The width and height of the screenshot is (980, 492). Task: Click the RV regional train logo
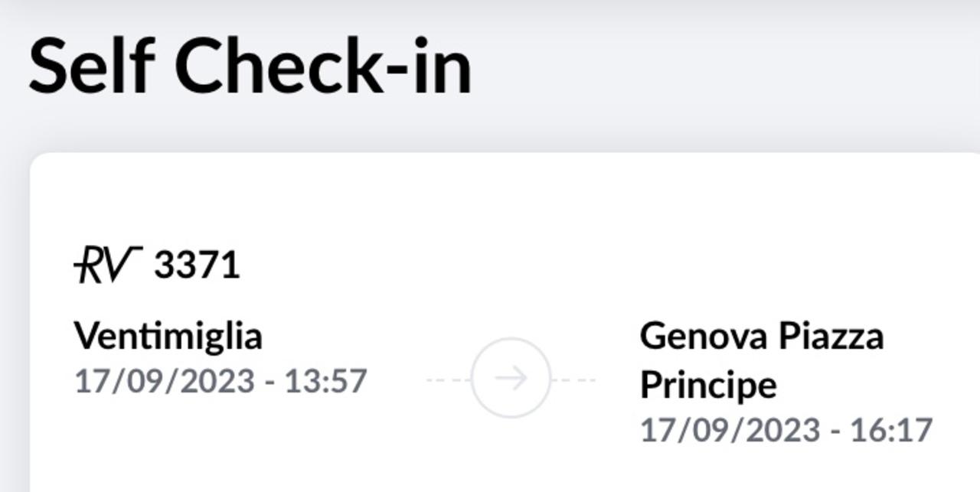(108, 265)
